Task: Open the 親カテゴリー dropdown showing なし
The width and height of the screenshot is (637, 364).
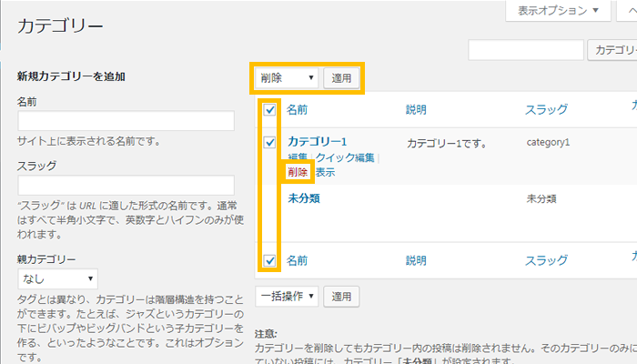Action: click(x=57, y=278)
